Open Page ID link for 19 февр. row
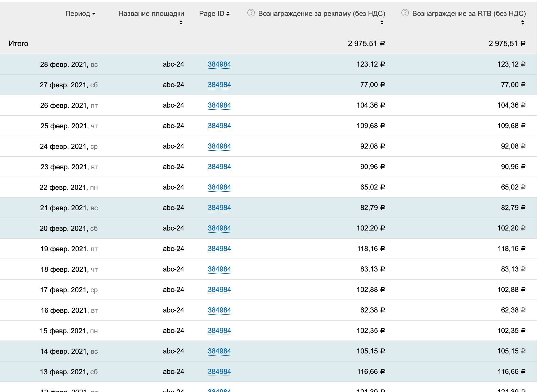This screenshot has width=547, height=392. (x=219, y=249)
